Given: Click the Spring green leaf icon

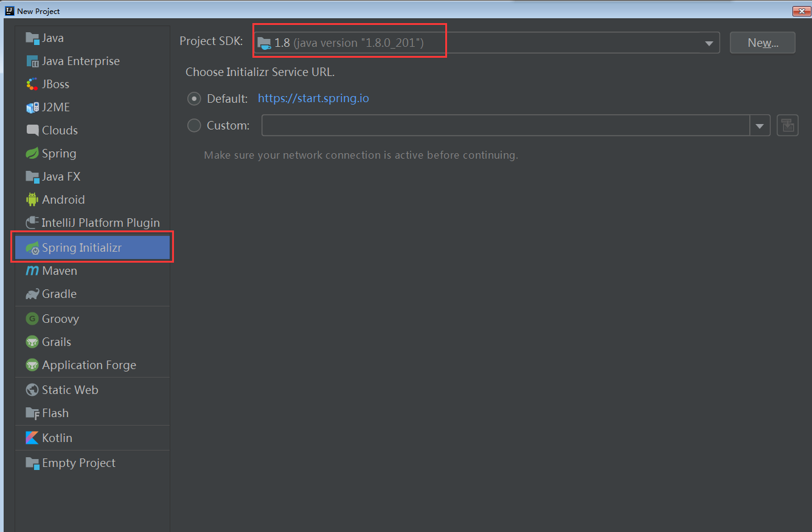Looking at the screenshot, I should pos(32,153).
